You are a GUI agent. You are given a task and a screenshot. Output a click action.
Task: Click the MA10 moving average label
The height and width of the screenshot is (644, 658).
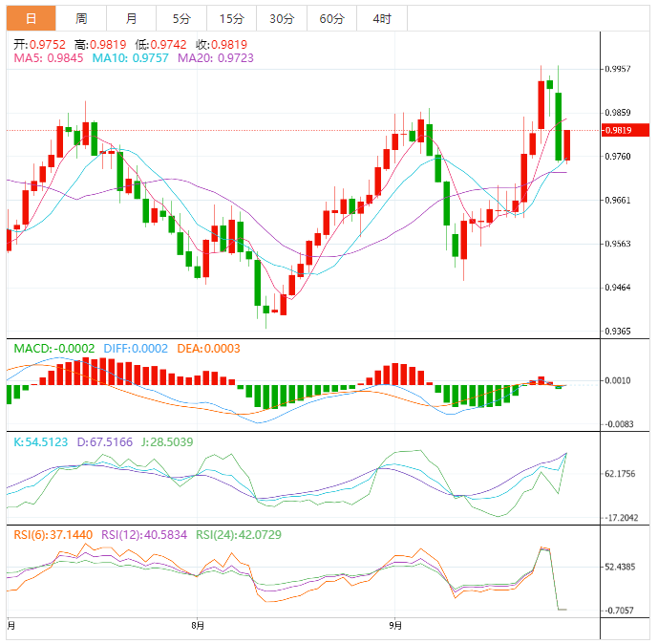click(x=130, y=58)
